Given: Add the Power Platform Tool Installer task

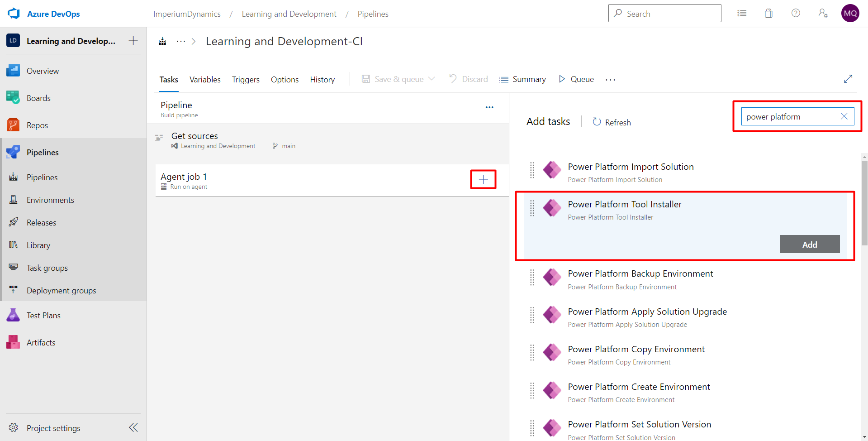Looking at the screenshot, I should 809,244.
